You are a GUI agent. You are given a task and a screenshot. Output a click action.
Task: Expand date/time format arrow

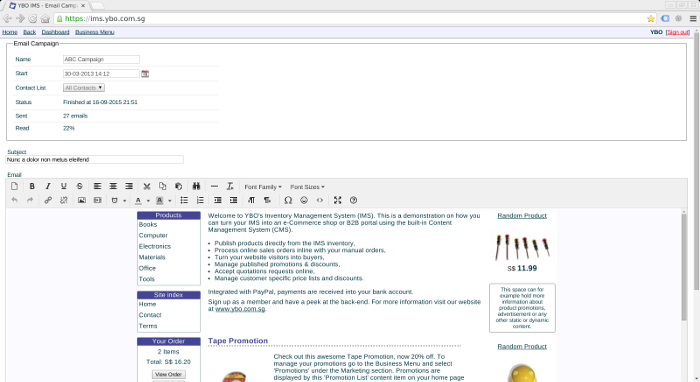[x=125, y=200]
